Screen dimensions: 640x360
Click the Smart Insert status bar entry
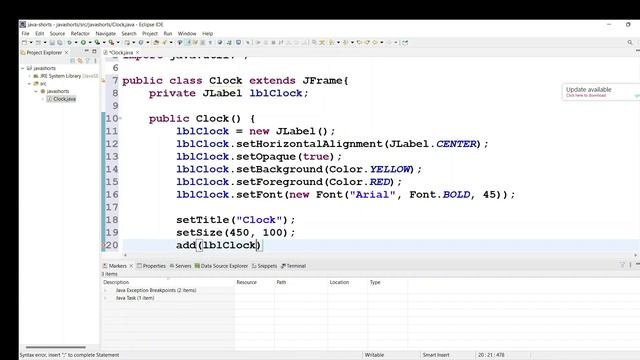[x=436, y=355]
